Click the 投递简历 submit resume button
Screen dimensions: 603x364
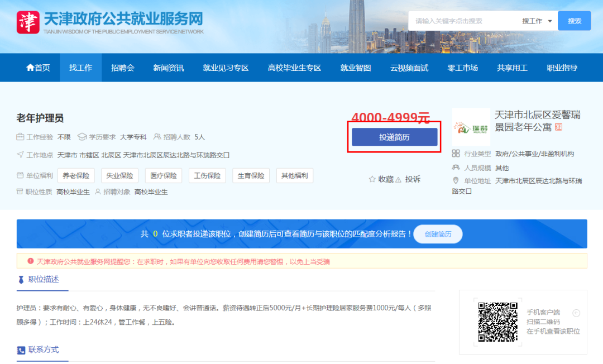coord(395,137)
